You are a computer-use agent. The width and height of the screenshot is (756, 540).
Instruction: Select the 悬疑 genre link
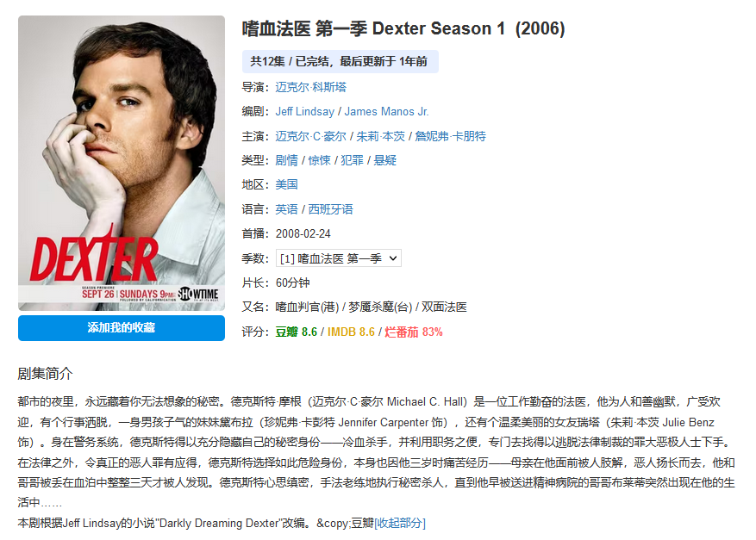point(384,160)
